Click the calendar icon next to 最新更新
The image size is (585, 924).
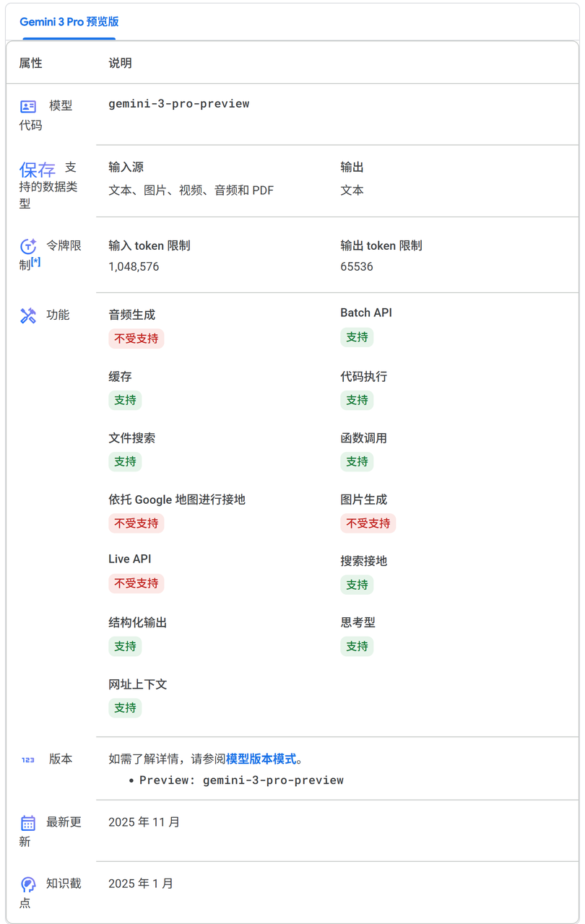click(27, 821)
